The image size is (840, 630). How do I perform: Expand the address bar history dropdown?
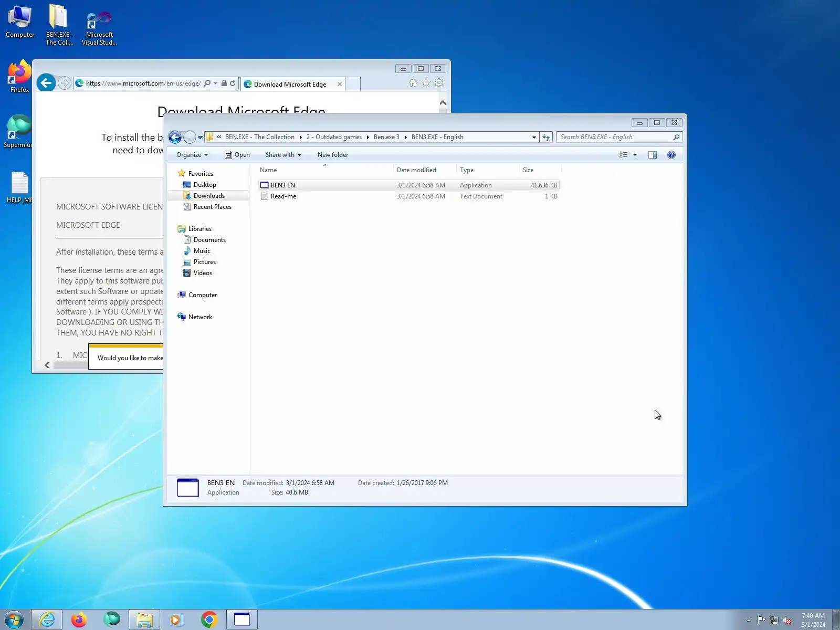(534, 138)
